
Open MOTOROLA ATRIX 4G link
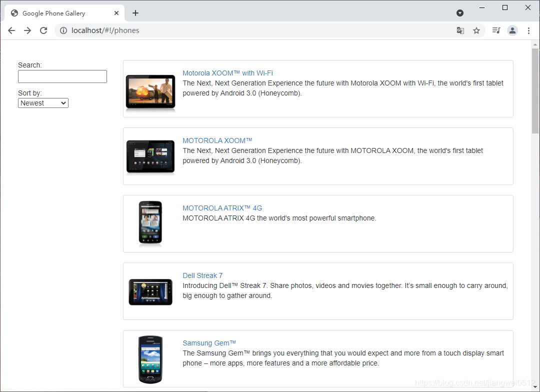click(x=222, y=208)
